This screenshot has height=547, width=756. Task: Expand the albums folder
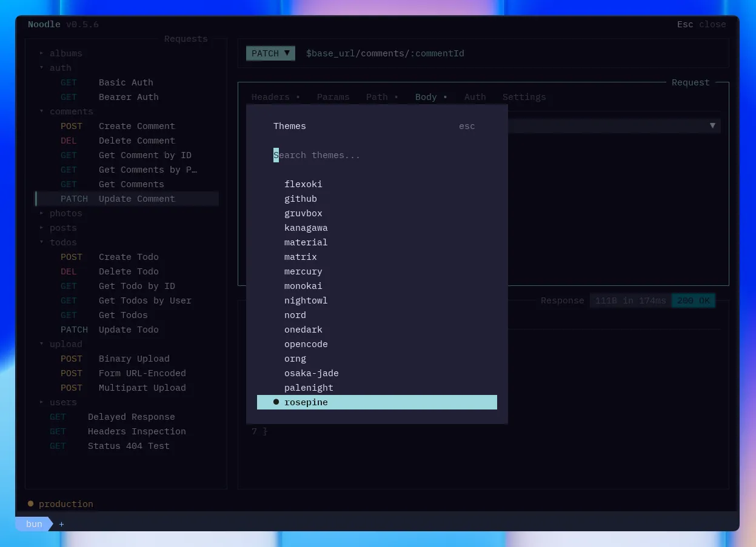point(61,53)
